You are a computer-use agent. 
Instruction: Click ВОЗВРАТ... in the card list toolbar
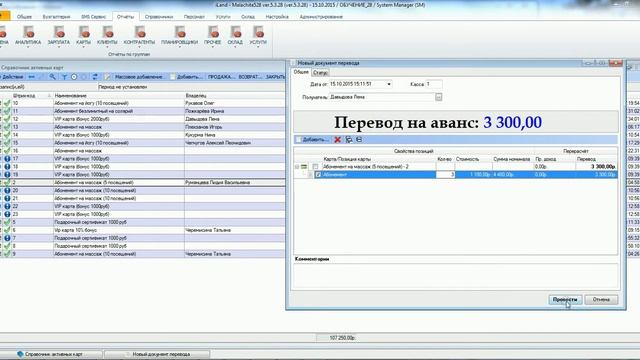250,77
